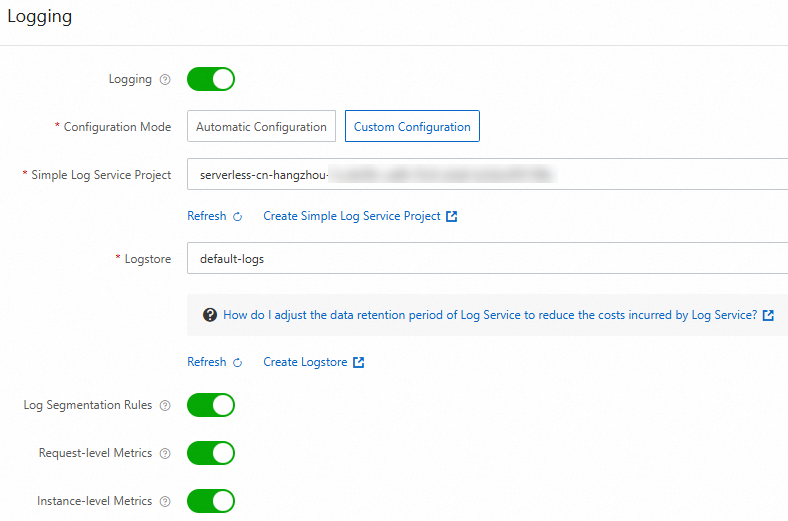788x521 pixels.
Task: Click the Logstore field label
Action: (148, 259)
